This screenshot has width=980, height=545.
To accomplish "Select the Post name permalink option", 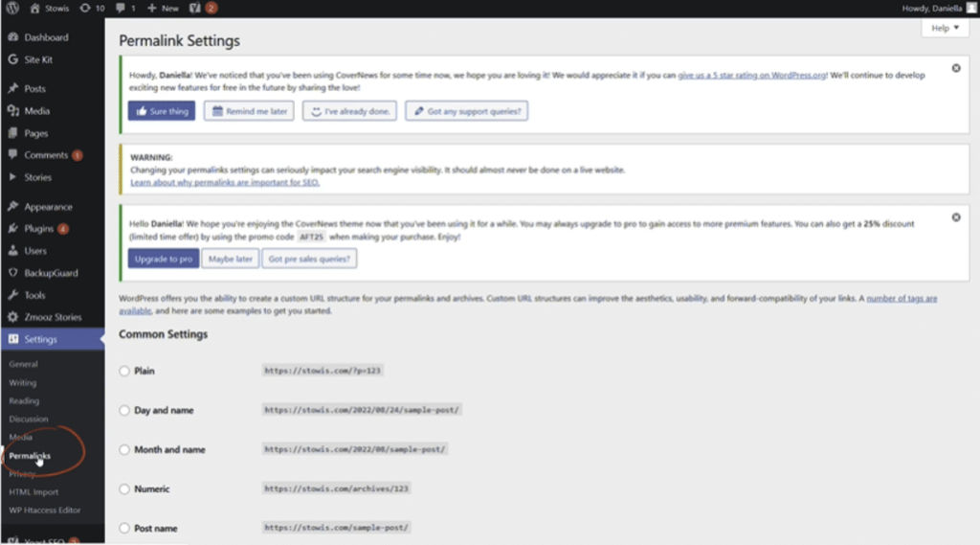I will [124, 529].
